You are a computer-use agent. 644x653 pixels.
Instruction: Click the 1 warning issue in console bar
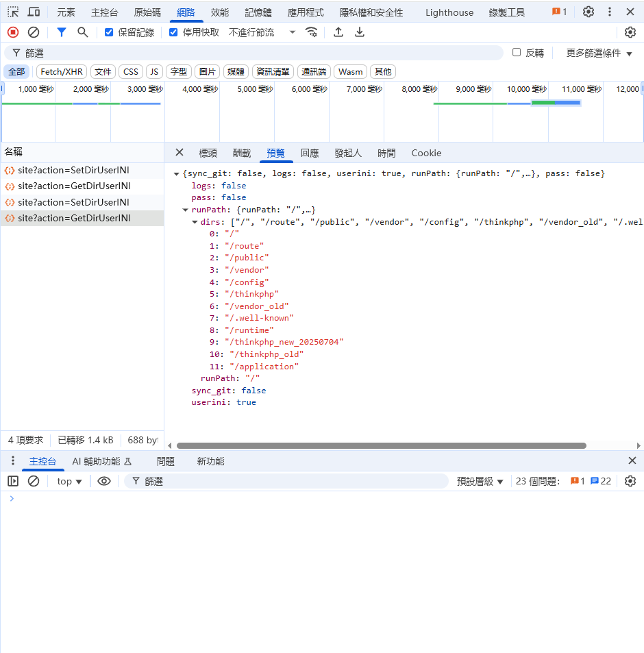578,482
